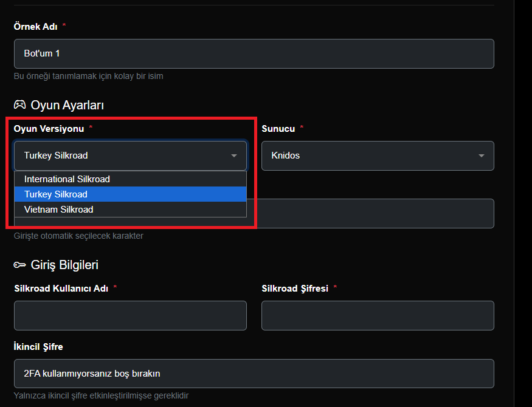
Task: Pick Vietnam Silkroad in the dropdown list
Action: pos(59,210)
